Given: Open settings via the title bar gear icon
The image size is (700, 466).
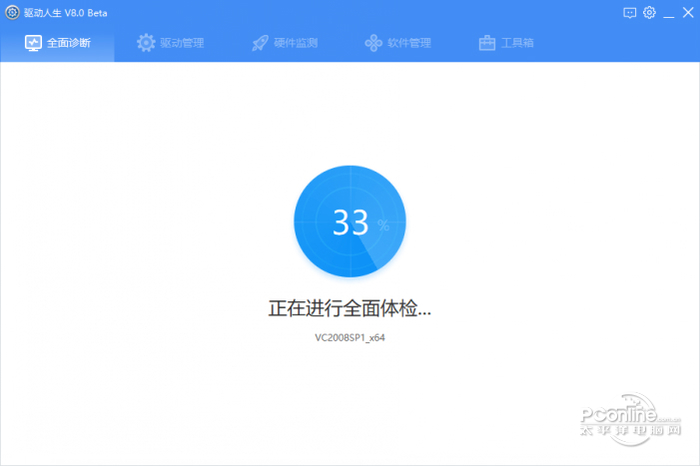Looking at the screenshot, I should pyautogui.click(x=649, y=12).
